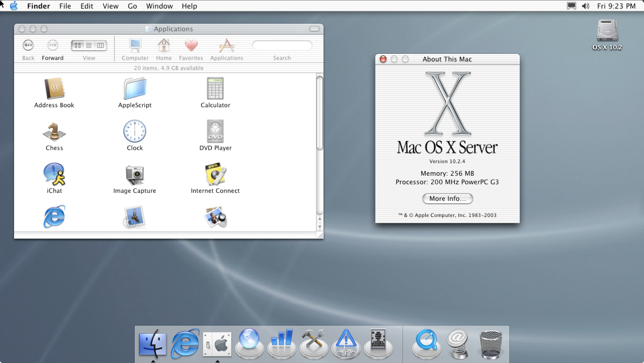Go to Computer in Finder toolbar

[135, 50]
